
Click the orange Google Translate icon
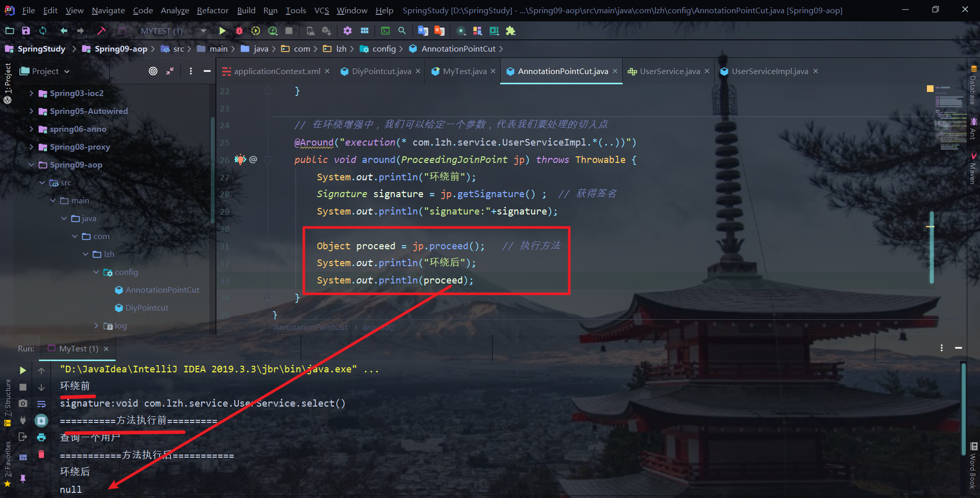439,31
